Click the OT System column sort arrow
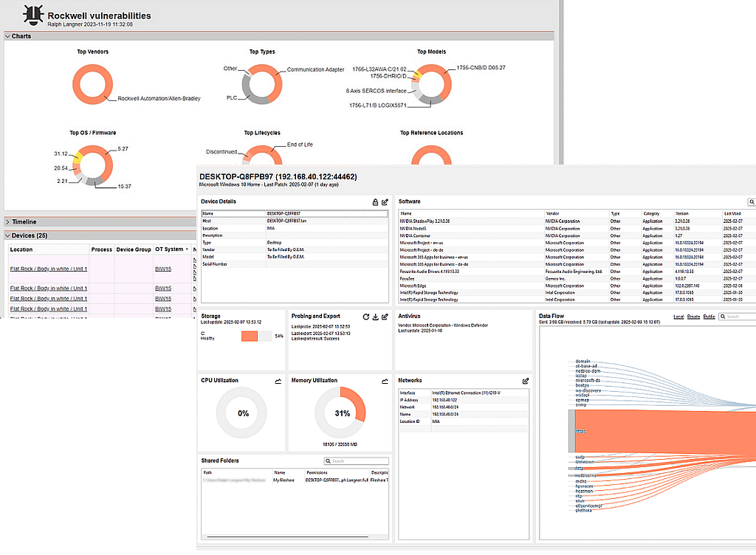The height and width of the screenshot is (555, 756). [x=187, y=249]
